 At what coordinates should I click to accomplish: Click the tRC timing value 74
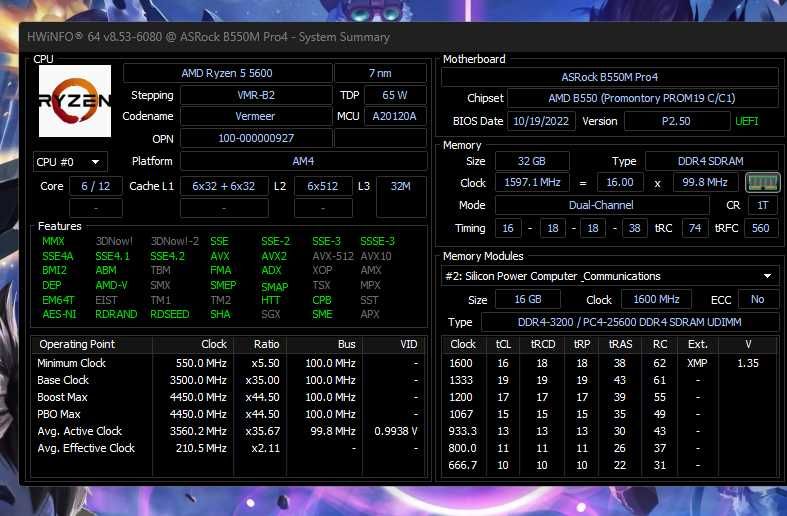(695, 228)
